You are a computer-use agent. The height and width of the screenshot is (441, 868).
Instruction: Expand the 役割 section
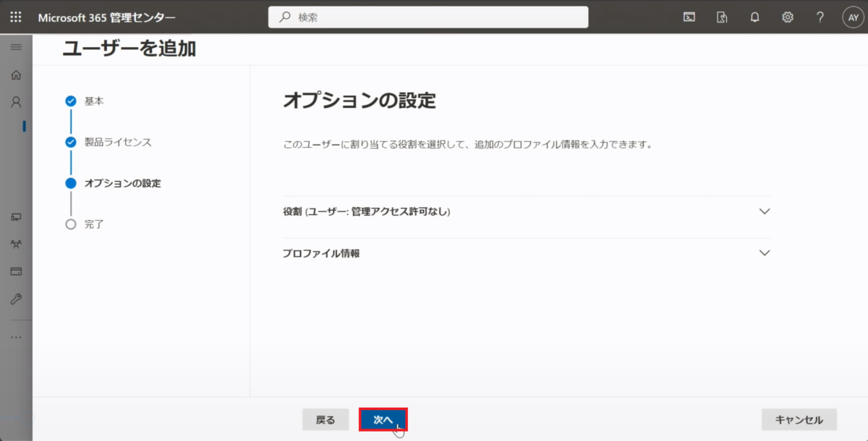[x=526, y=211]
